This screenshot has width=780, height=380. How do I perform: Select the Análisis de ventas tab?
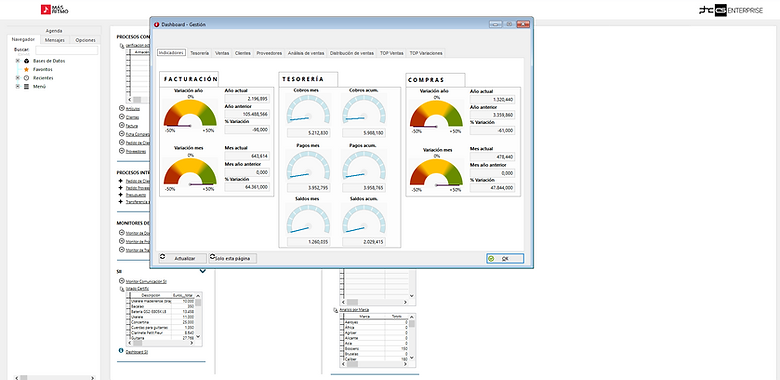coord(306,53)
